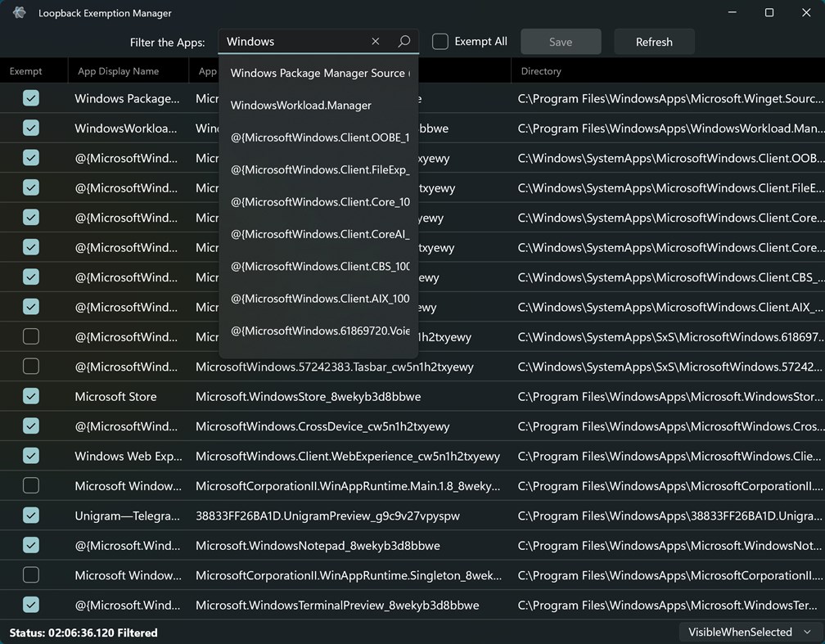Click the Save button

[561, 42]
